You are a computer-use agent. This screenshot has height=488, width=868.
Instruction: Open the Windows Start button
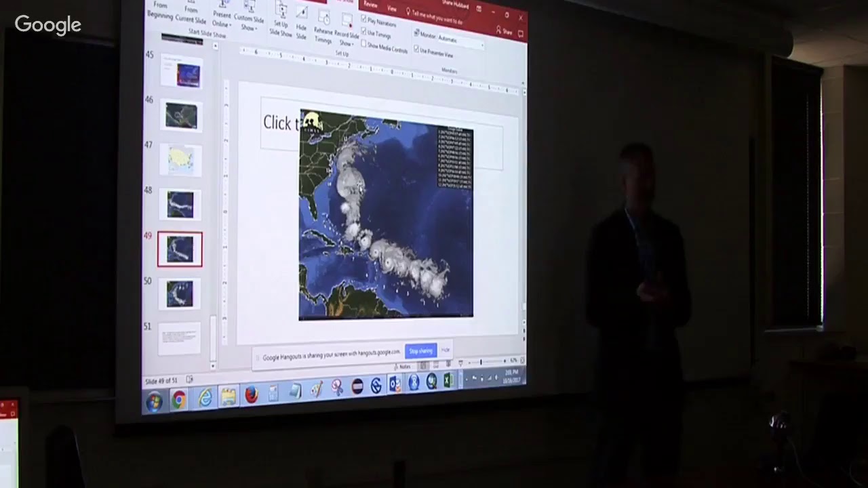pyautogui.click(x=153, y=401)
